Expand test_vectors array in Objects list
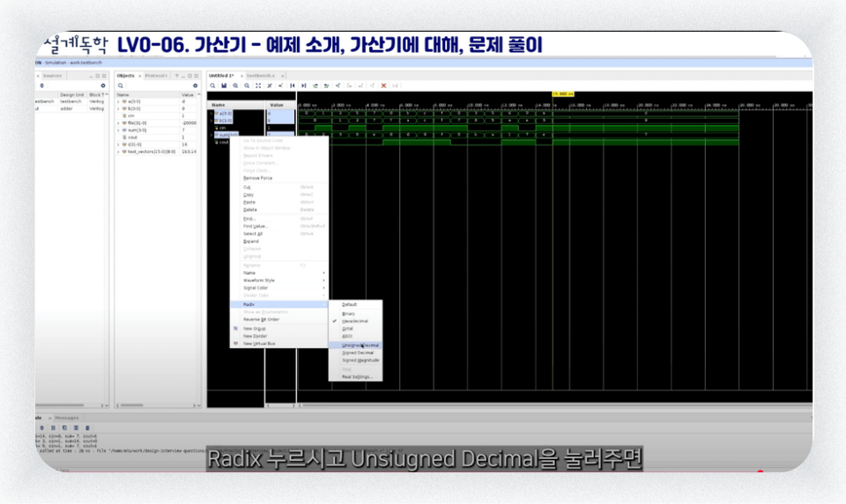 [x=118, y=152]
